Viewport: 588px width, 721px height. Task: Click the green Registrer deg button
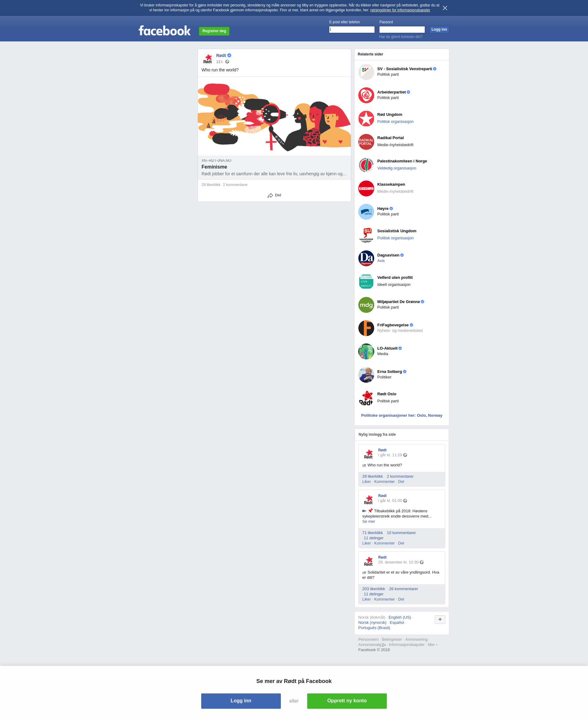tap(214, 31)
